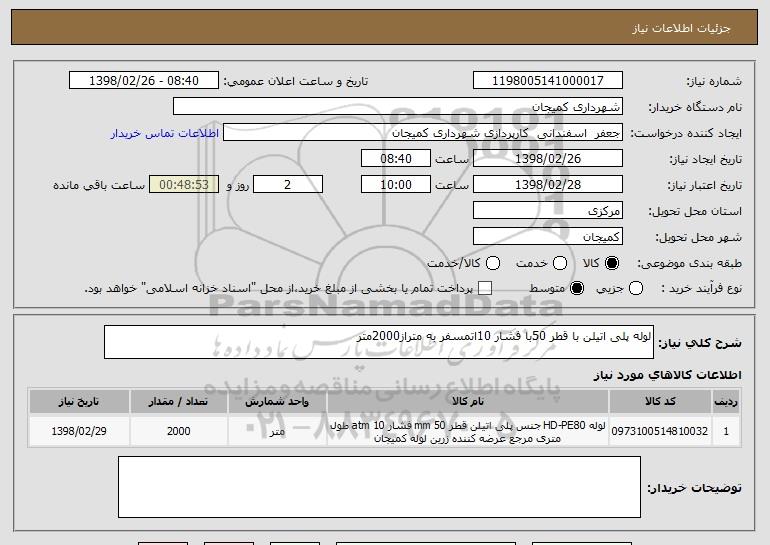Click creation date field 1398/02/26

(548, 159)
